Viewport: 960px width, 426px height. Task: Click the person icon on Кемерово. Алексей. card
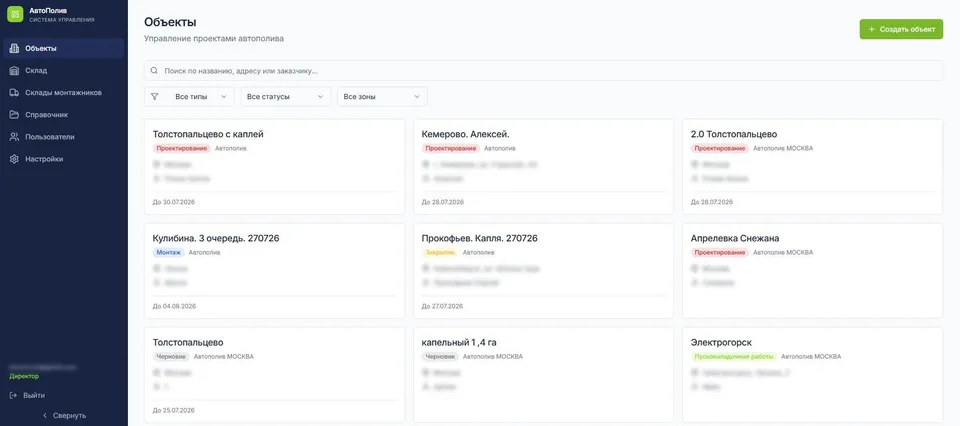point(426,179)
